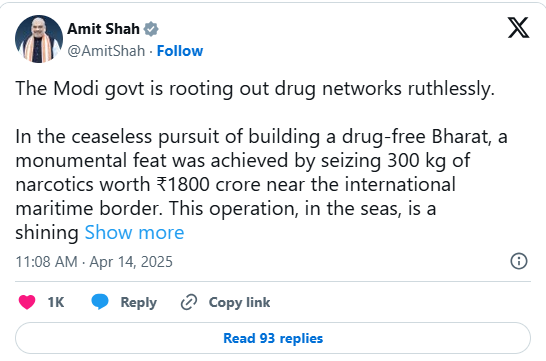546x361 pixels.
Task: Click the word "shining" before Show more
Action: coord(47,233)
